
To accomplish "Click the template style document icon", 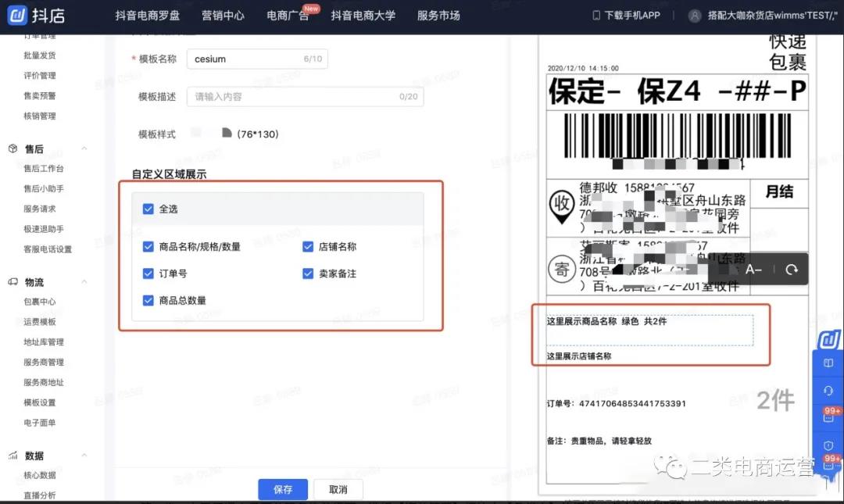I will click(x=227, y=134).
